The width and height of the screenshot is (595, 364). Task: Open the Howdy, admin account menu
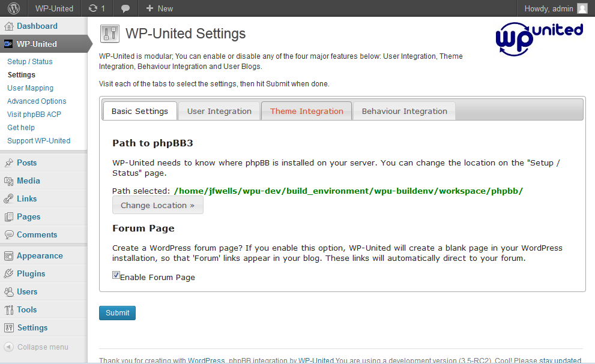point(549,8)
